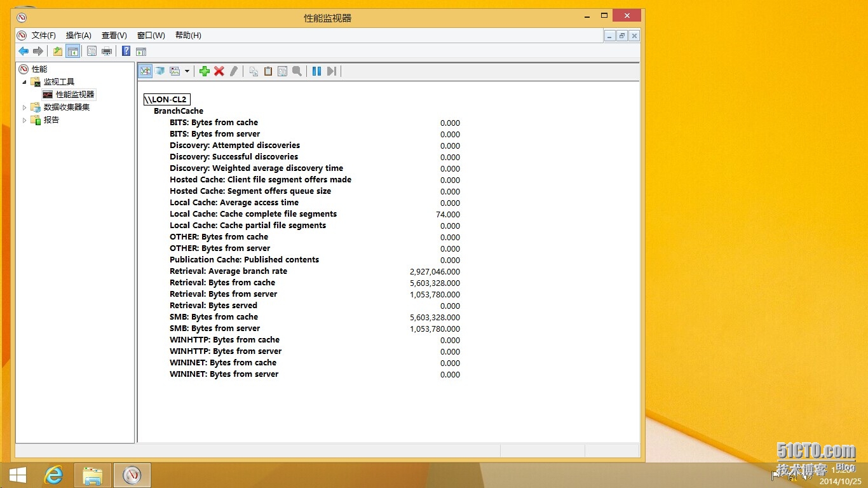Toggle the Highlight pencil icon

point(234,71)
